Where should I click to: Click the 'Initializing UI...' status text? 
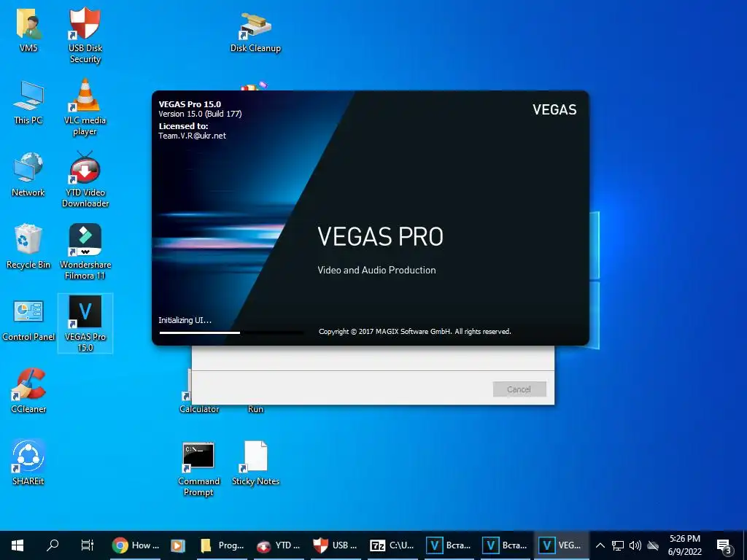coord(185,320)
